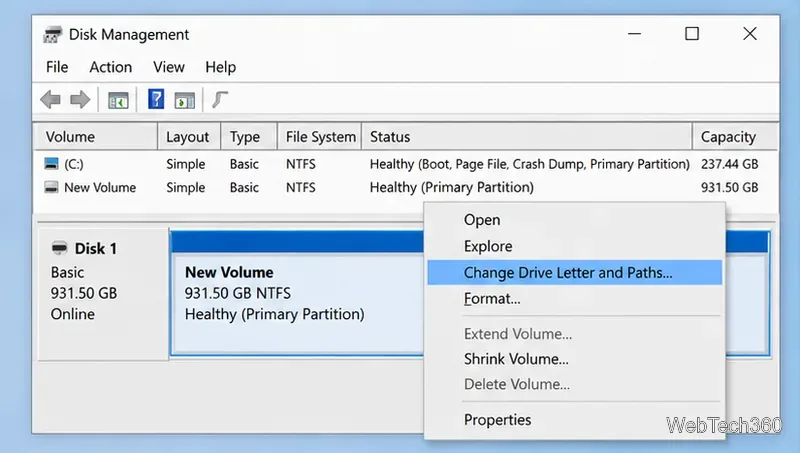
Task: Open the View menu
Action: pos(169,67)
